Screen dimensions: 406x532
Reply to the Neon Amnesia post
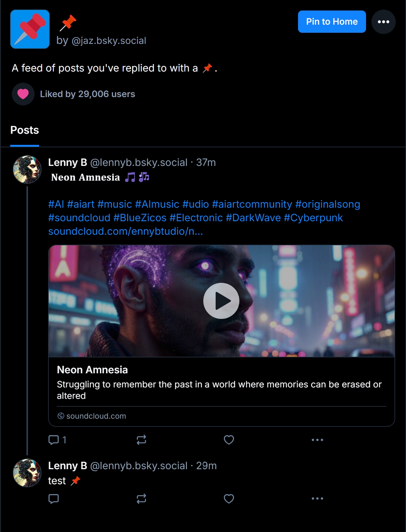(x=54, y=440)
